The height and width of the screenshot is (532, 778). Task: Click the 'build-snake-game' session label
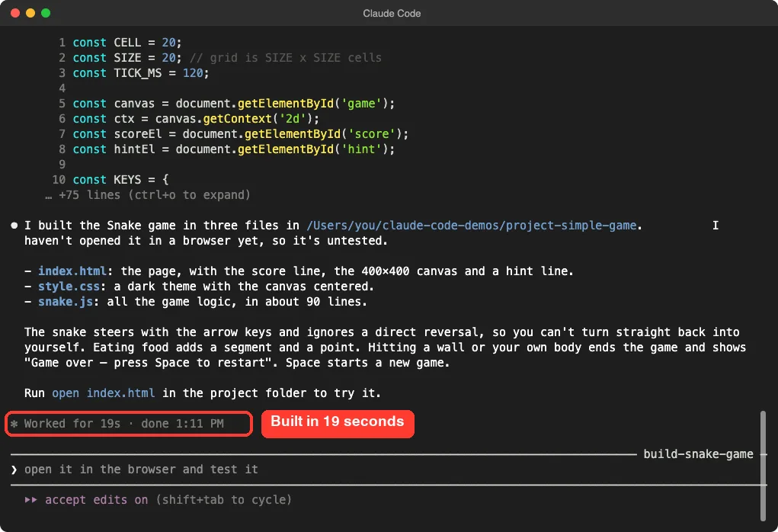(698, 454)
